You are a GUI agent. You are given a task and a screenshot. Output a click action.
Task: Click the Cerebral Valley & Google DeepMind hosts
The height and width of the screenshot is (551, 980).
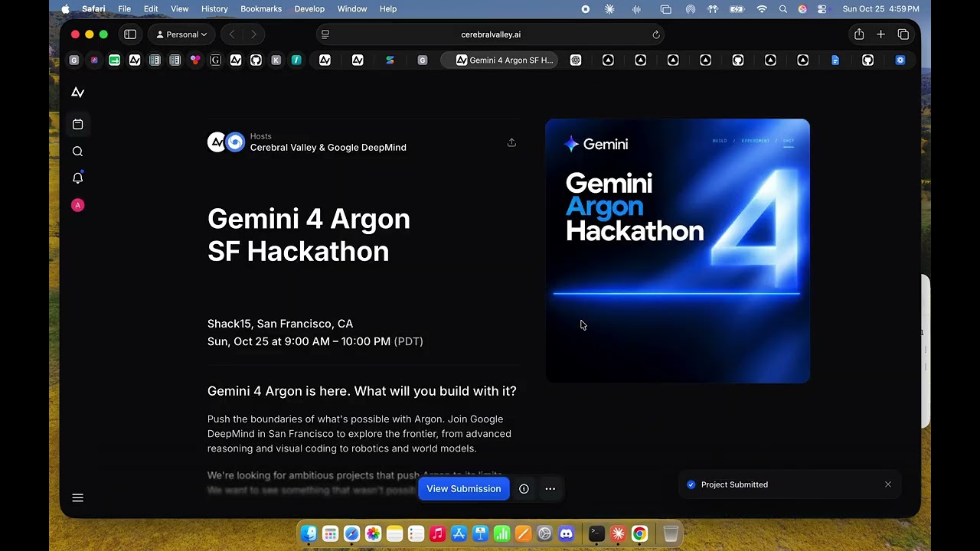[x=328, y=148]
